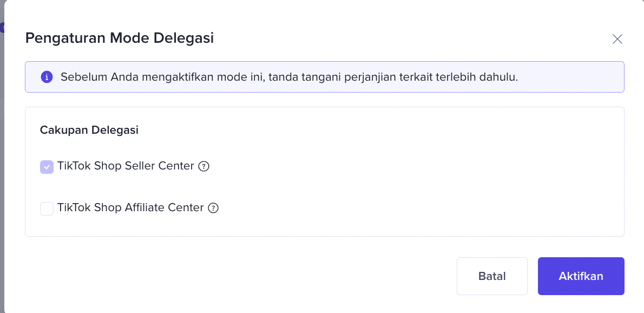Screen dimensions: 644x313
Task: Click the TikTok Shop Affiliate Center label
Action: click(x=130, y=207)
